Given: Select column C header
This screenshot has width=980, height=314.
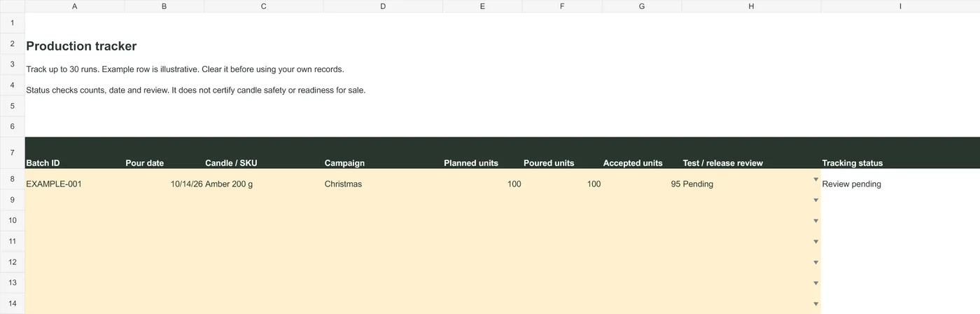Looking at the screenshot, I should coord(264,6).
